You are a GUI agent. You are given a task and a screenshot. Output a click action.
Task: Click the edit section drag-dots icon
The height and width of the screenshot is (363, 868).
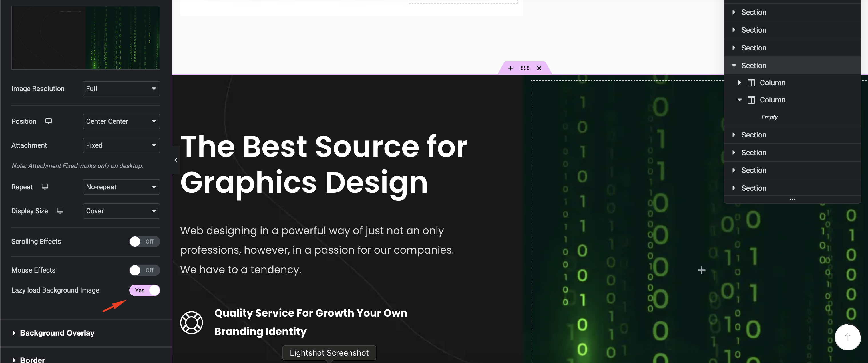(x=525, y=68)
